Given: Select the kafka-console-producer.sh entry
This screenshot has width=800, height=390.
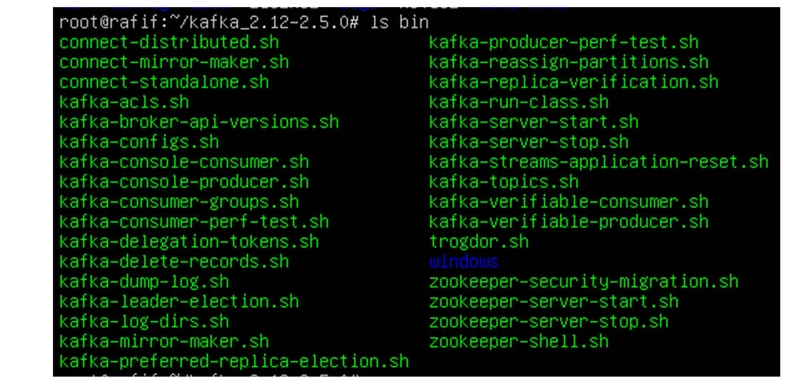Looking at the screenshot, I should tap(184, 182).
